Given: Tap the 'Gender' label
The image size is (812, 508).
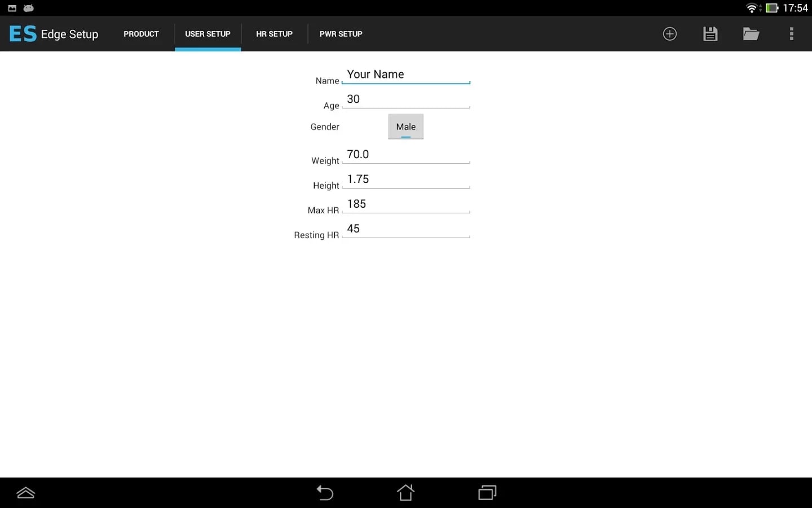Looking at the screenshot, I should (325, 127).
